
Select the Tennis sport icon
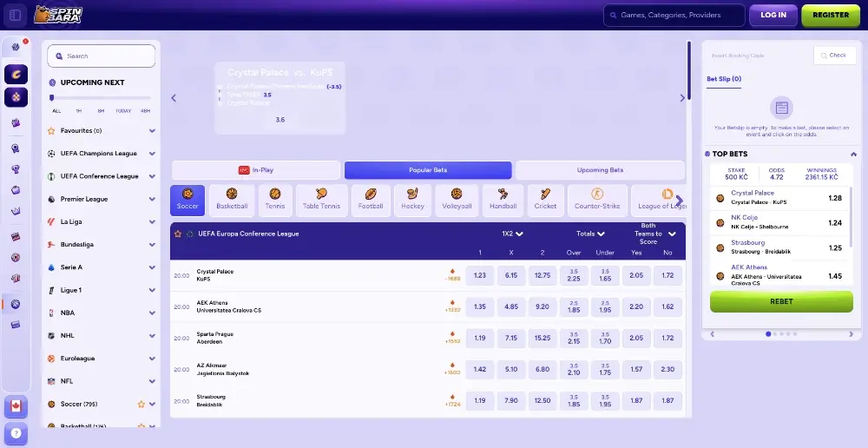coord(275,200)
